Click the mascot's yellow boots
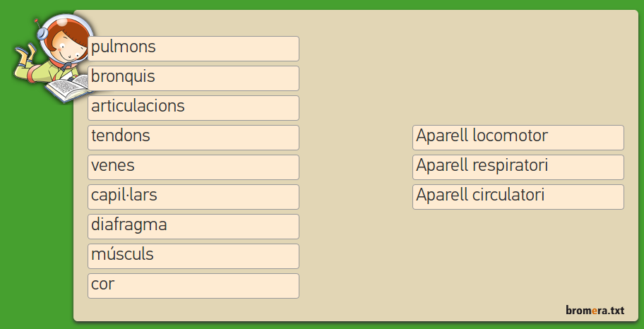 [x=25, y=52]
